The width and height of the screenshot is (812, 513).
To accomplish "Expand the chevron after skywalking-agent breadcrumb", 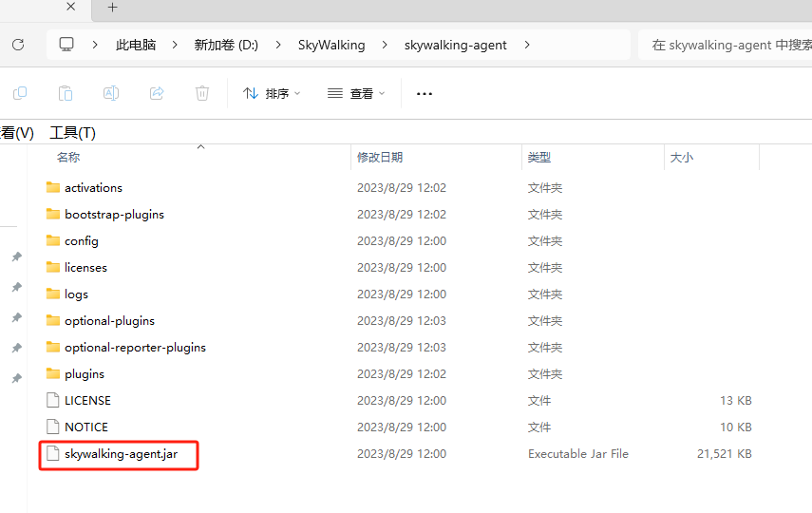I will [527, 45].
